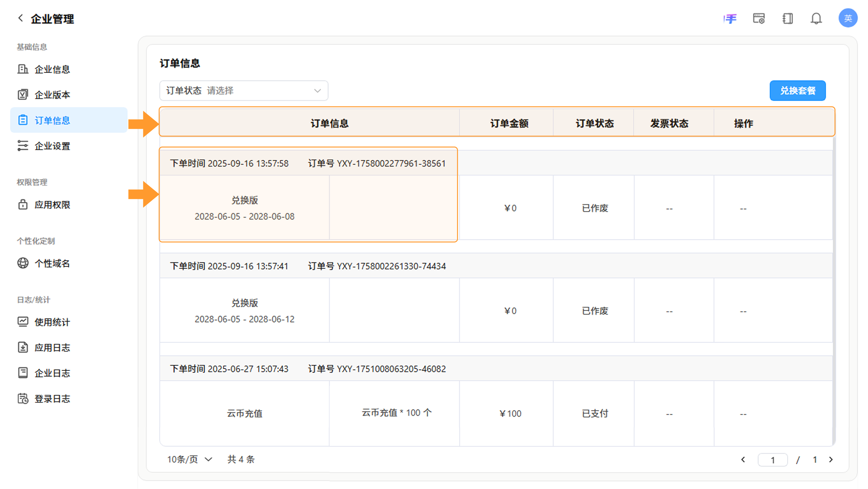Open the window-settings icon in header
The height and width of the screenshot is (489, 868).
[759, 19]
